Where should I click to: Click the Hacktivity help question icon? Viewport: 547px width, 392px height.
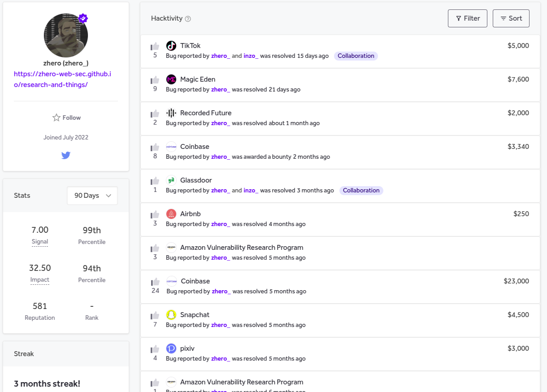188,19
